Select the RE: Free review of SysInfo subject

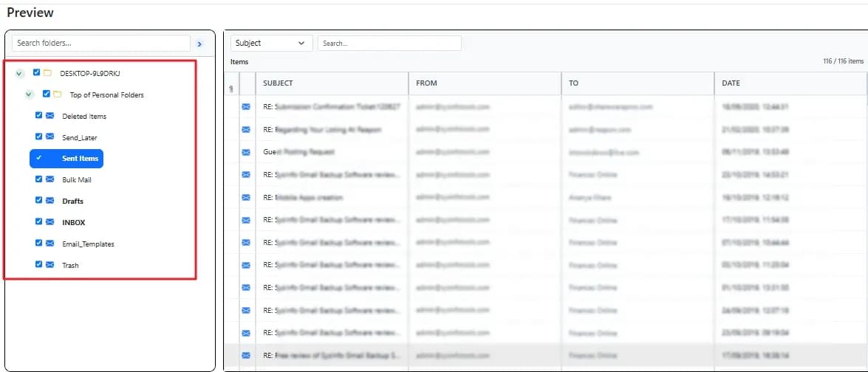(331, 355)
